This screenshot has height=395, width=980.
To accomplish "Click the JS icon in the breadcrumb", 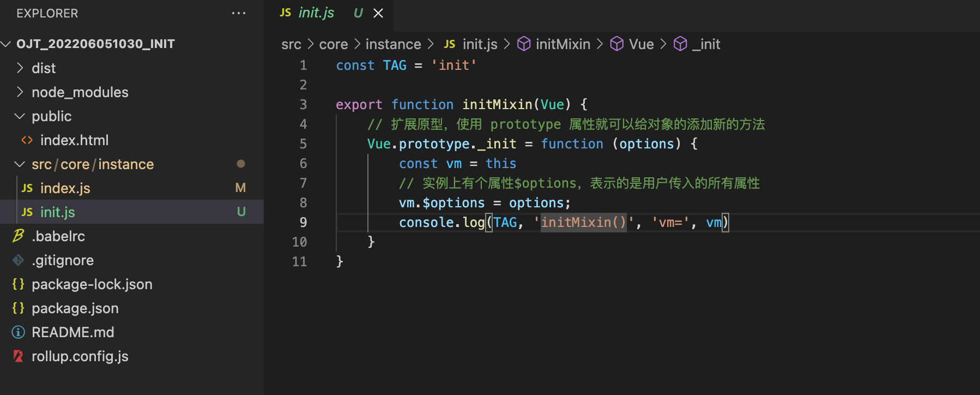I will tap(450, 44).
